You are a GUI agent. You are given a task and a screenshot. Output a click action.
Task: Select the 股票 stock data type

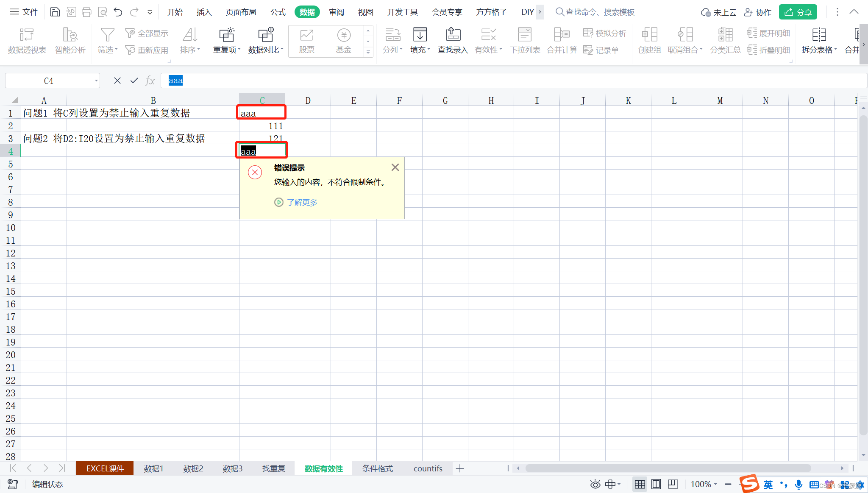point(307,41)
